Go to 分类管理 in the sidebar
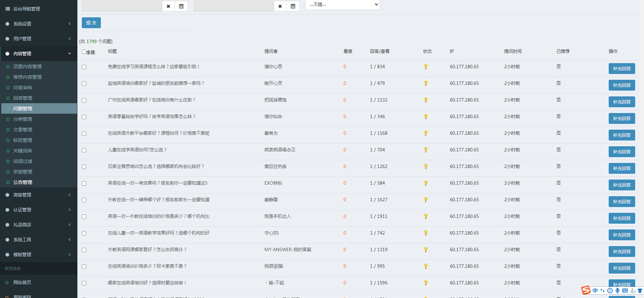Viewport: 644px width, 298px height. [x=23, y=119]
